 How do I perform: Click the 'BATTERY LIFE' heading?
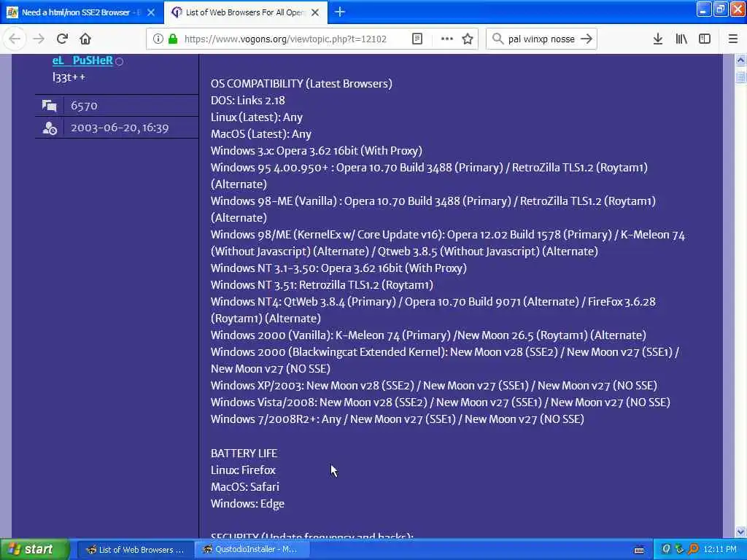click(x=244, y=454)
